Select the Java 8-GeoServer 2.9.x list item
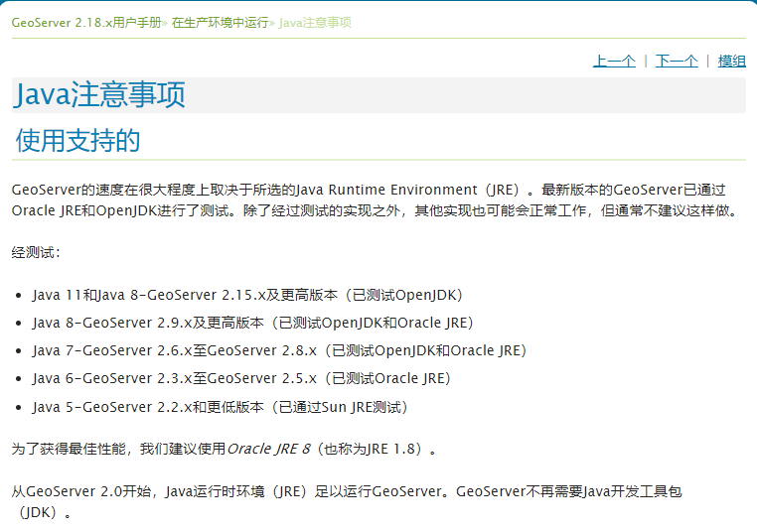This screenshot has width=757, height=532. click(x=253, y=323)
